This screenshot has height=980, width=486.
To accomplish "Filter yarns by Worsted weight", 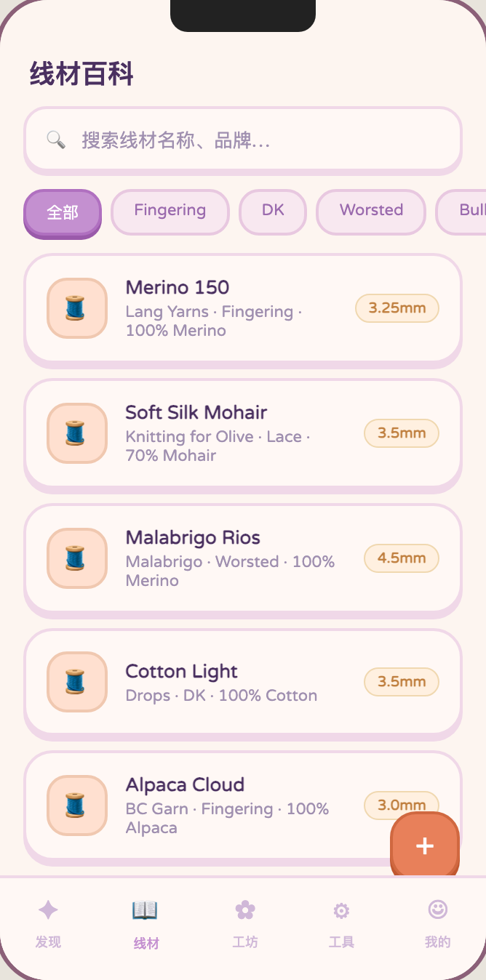I will (x=371, y=211).
